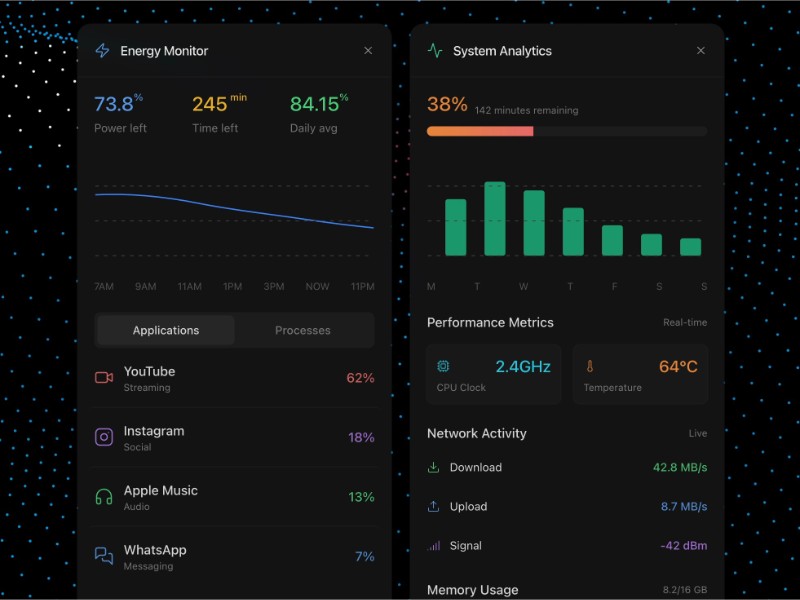Viewport: 800px width, 600px height.
Task: Select the Applications tab
Action: click(165, 330)
